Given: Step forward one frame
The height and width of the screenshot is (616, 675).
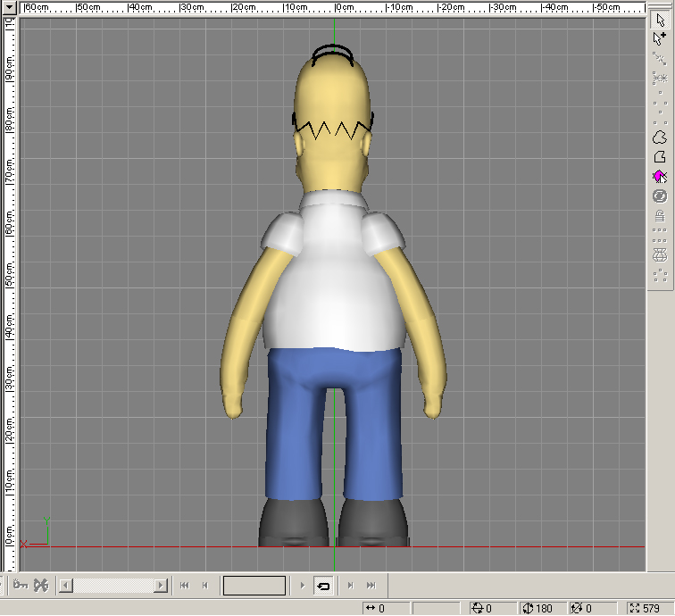Looking at the screenshot, I should [x=350, y=586].
